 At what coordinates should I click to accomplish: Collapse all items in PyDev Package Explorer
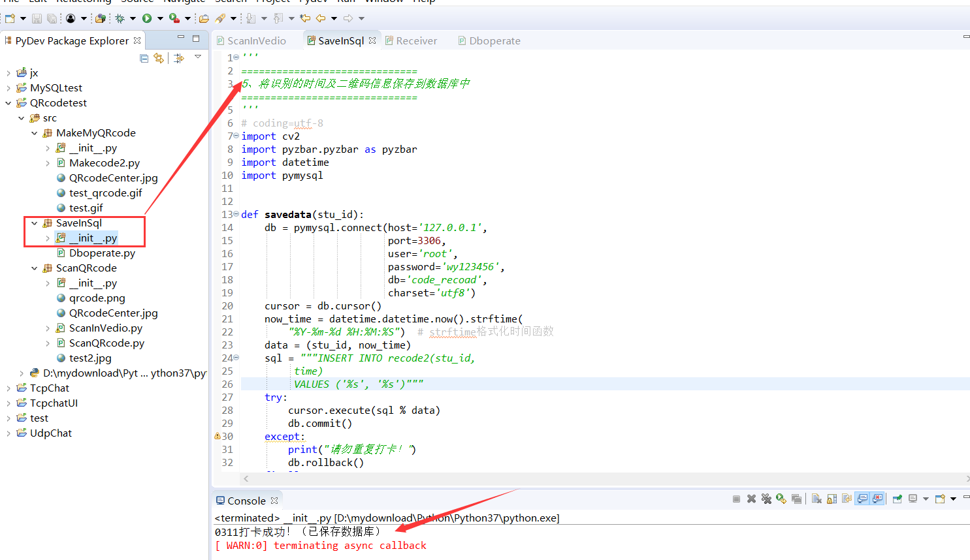[x=143, y=58]
